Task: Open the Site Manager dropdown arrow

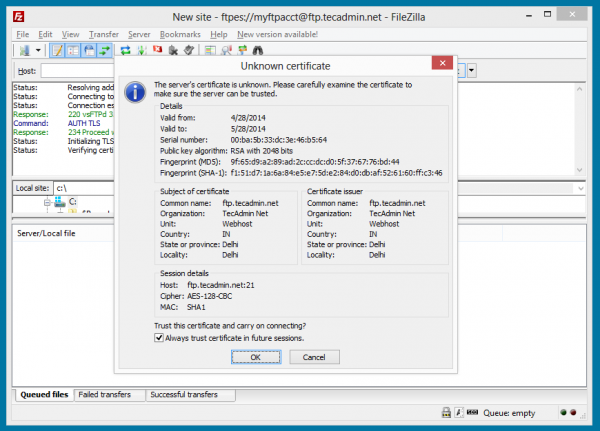Action: tap(39, 49)
